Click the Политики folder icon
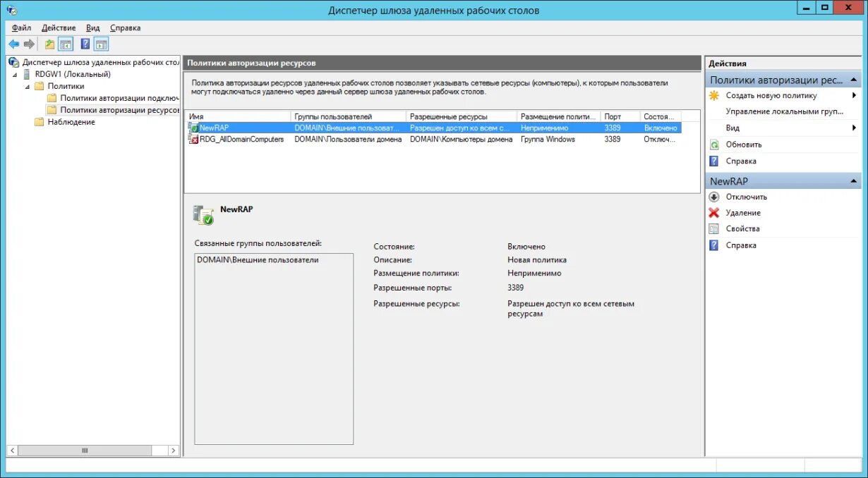 (39, 86)
